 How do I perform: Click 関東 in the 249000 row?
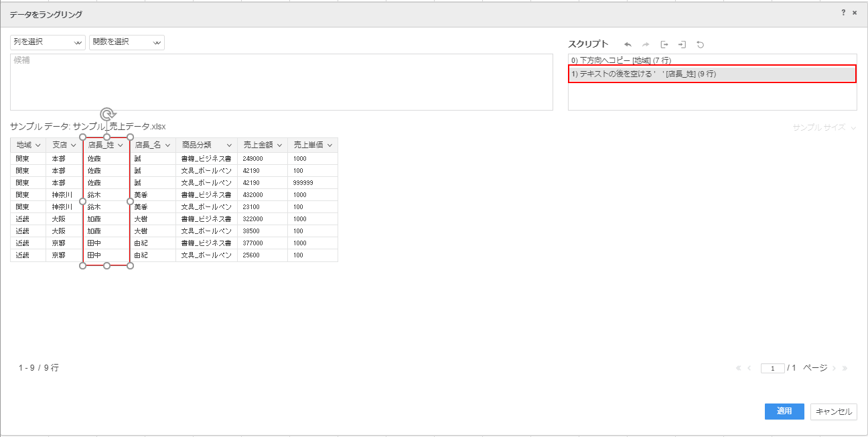point(28,159)
